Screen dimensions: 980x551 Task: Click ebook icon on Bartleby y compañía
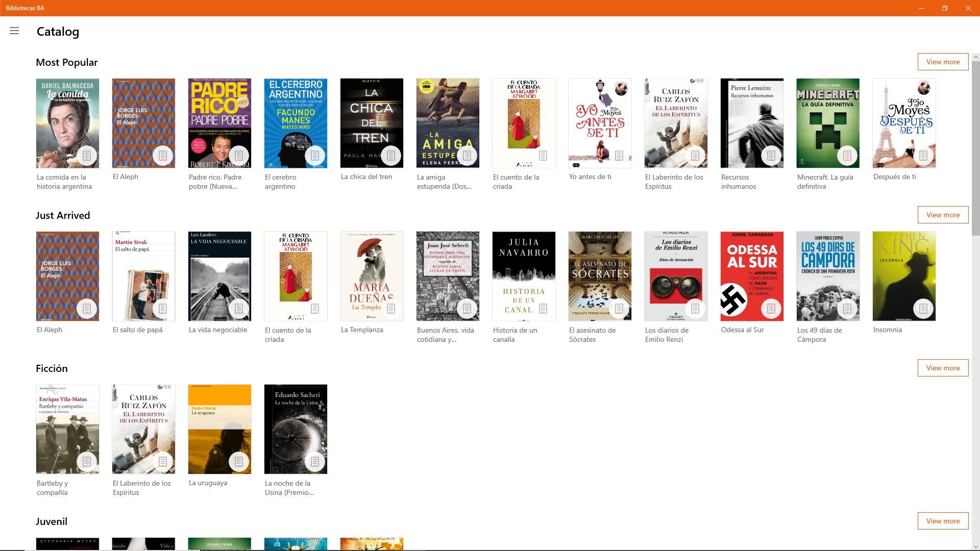87,462
